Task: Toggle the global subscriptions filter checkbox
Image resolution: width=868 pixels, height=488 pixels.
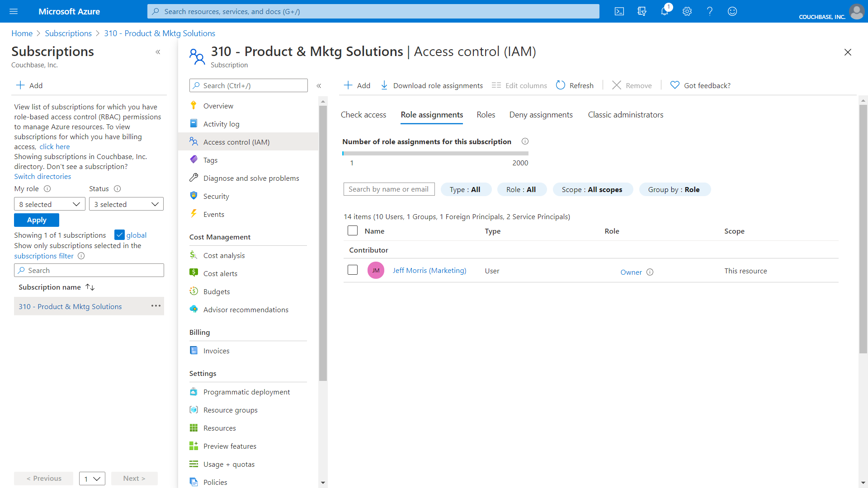Action: coord(119,235)
